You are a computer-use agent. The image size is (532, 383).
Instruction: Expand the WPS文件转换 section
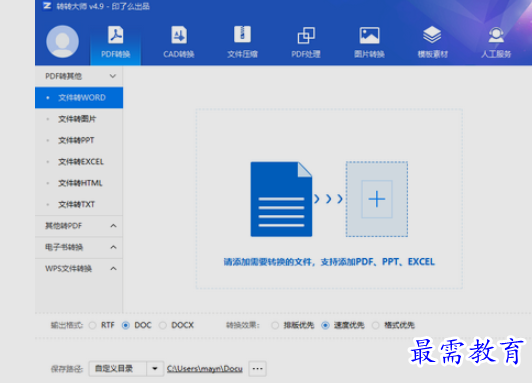click(79, 269)
